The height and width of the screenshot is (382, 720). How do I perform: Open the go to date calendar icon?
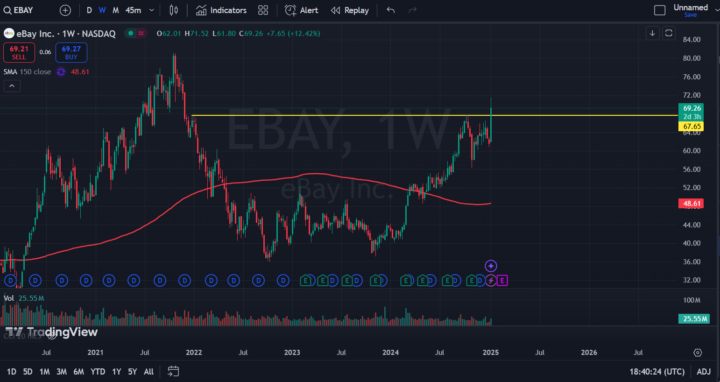point(173,371)
